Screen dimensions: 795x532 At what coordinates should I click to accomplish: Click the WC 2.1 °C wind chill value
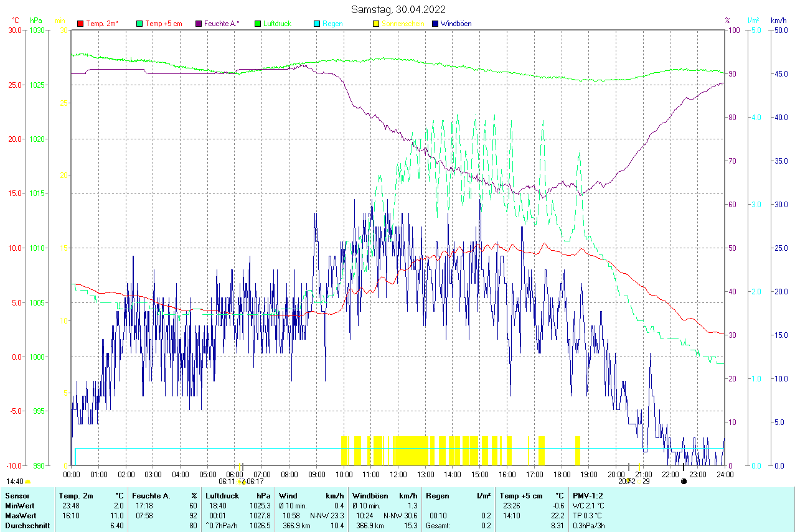[588, 506]
